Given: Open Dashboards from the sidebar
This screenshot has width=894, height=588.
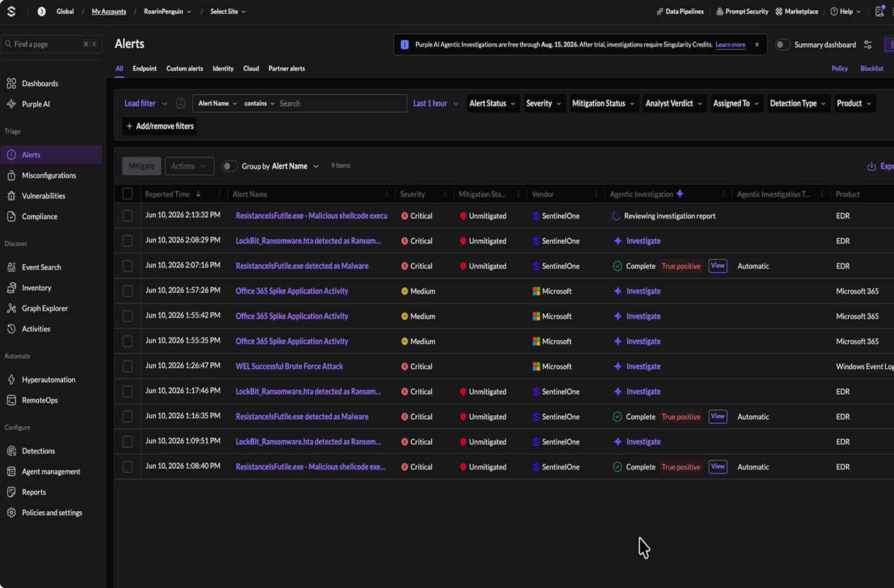Looking at the screenshot, I should click(40, 83).
